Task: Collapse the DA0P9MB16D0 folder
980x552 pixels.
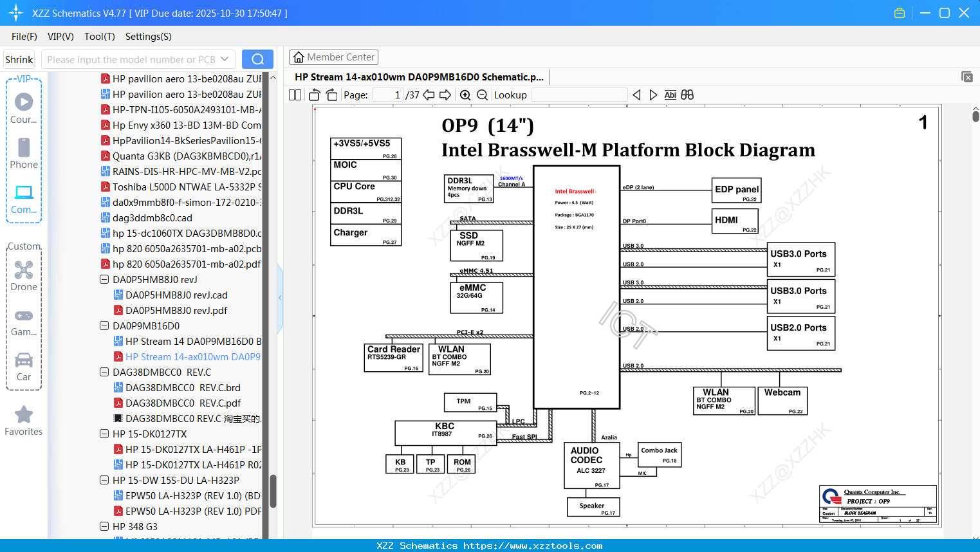Action: point(104,326)
